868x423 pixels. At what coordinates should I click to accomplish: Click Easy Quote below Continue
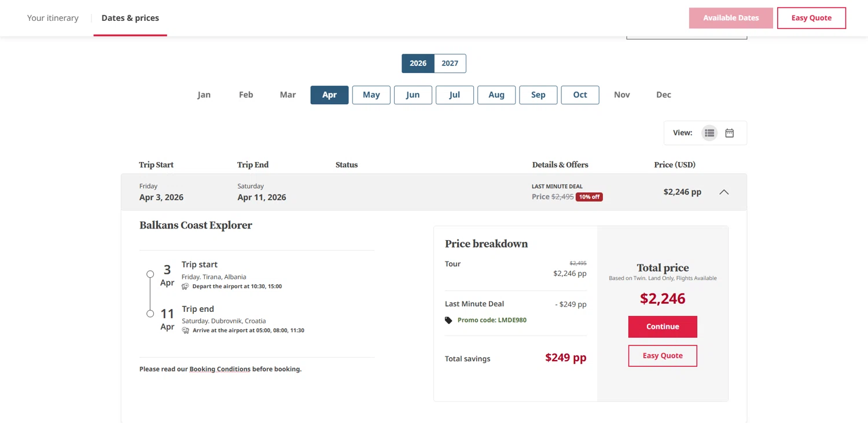click(x=663, y=356)
